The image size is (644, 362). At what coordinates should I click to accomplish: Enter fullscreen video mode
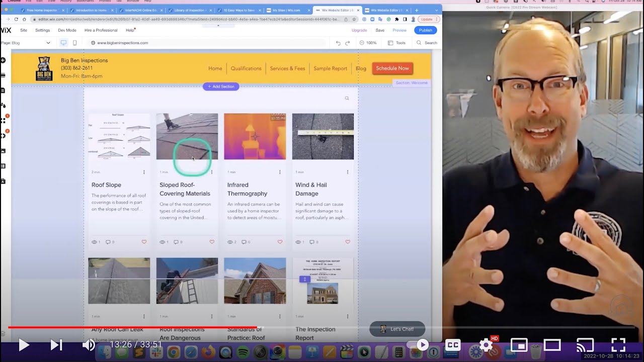[x=618, y=345]
